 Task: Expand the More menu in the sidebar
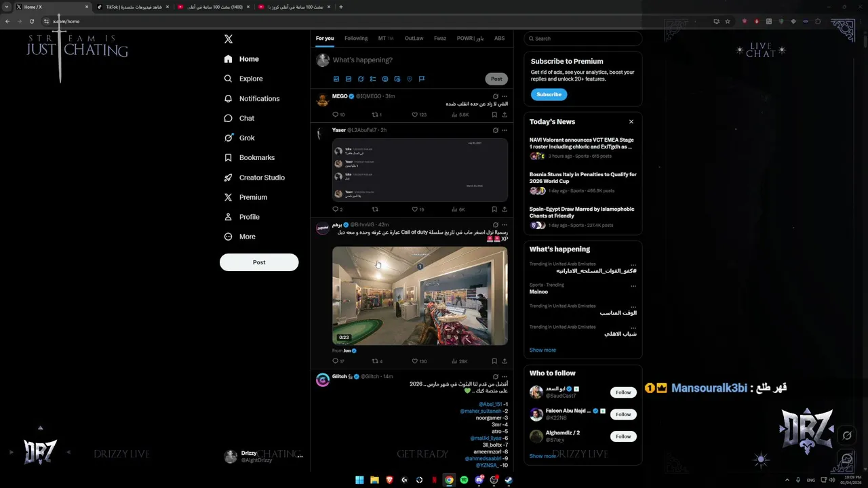(x=239, y=237)
